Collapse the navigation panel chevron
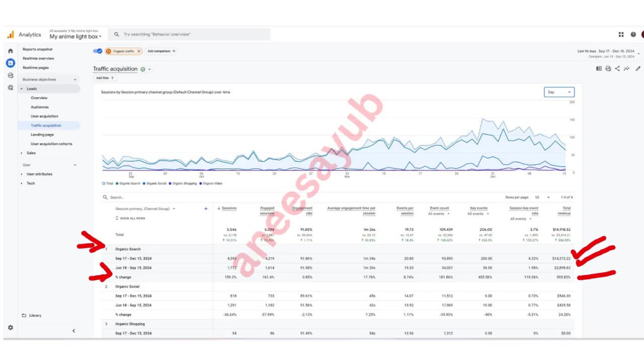 click(73, 331)
